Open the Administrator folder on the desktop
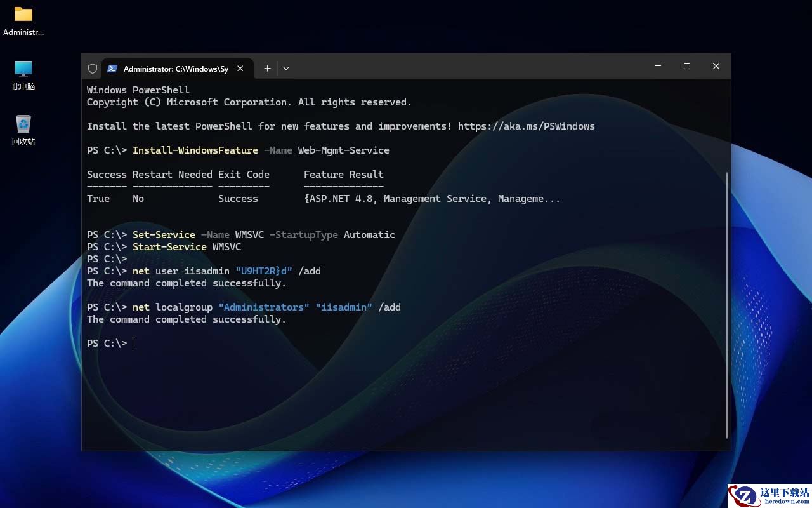Image resolution: width=812 pixels, height=508 pixels. (23, 21)
